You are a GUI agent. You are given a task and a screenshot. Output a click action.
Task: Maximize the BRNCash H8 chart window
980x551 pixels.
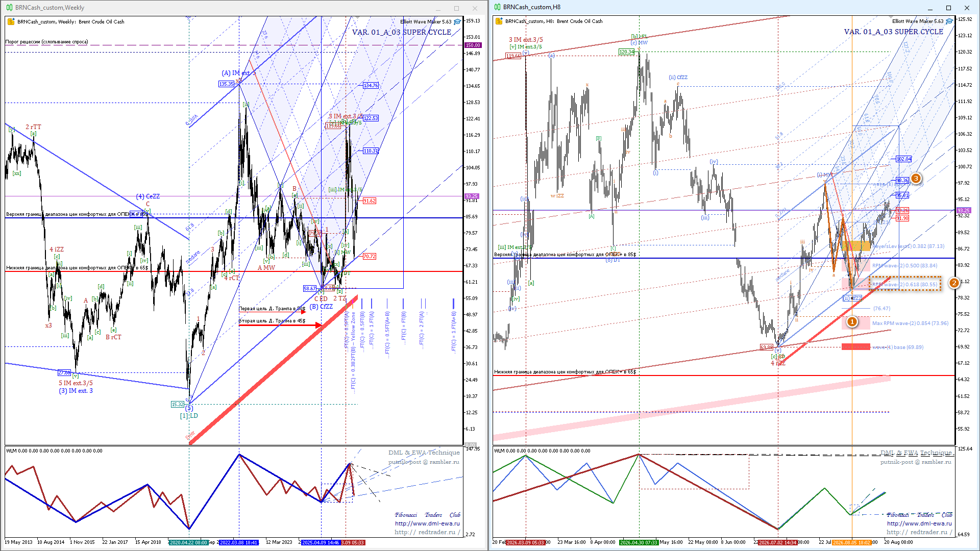[948, 8]
